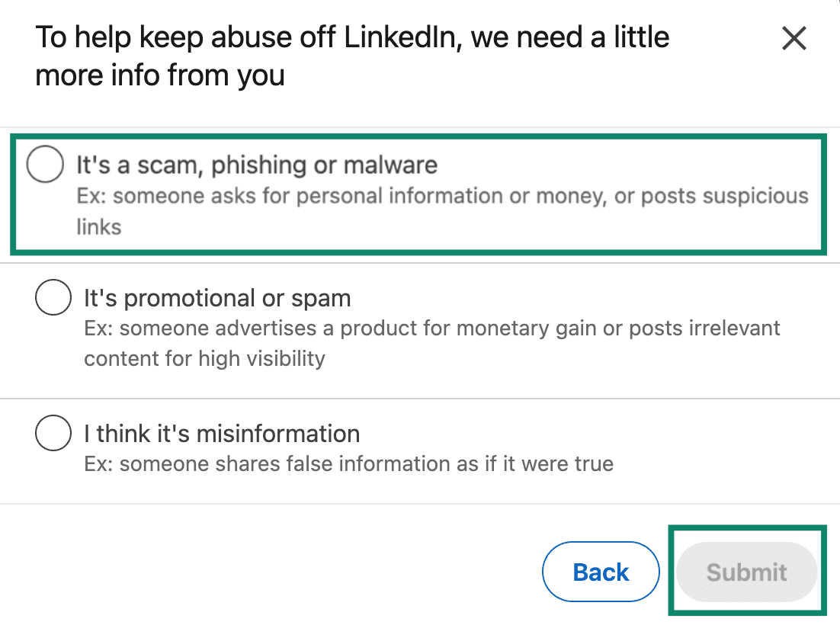Click the grayed-out Submit button
Screen dimensions: 840x625
click(x=746, y=572)
